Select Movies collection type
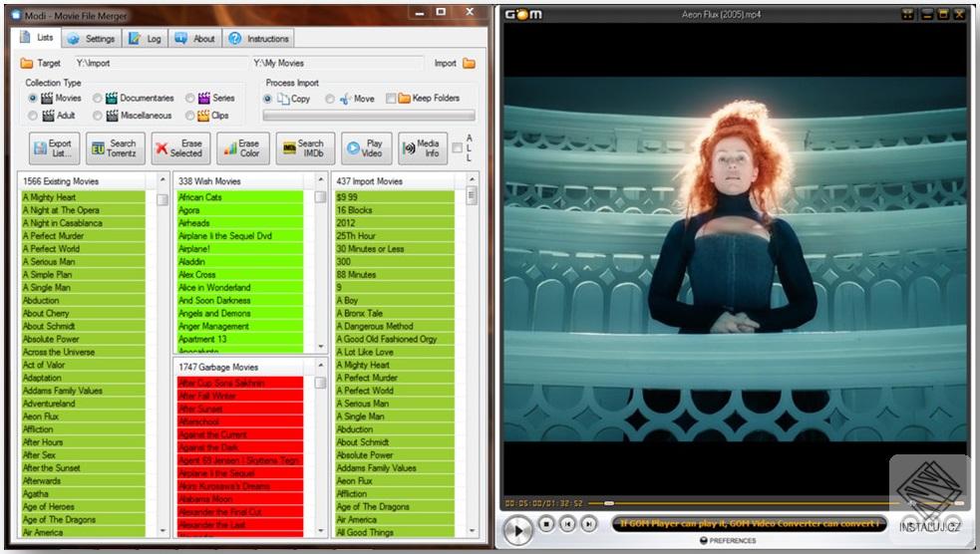This screenshot has height=554, width=980. pyautogui.click(x=33, y=98)
